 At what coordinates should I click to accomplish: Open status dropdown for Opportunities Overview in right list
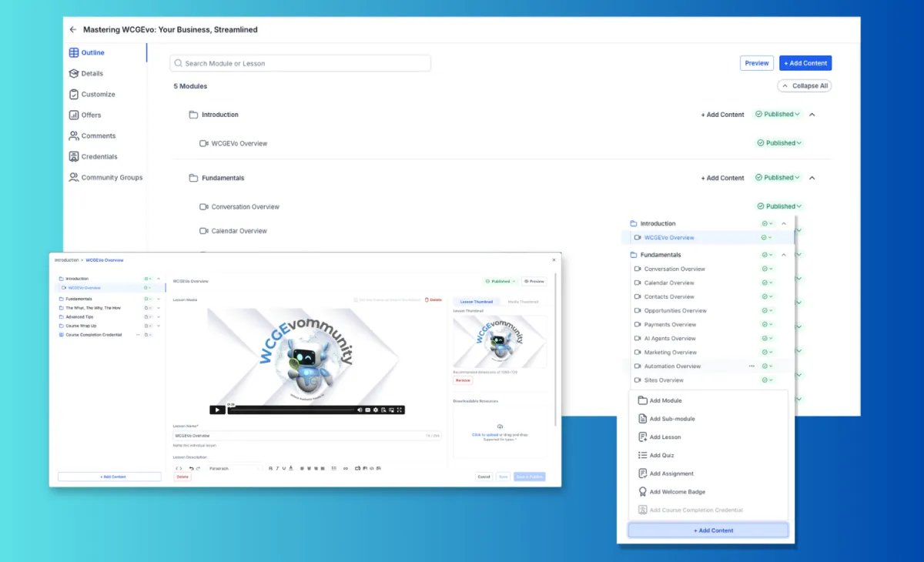[x=768, y=310]
